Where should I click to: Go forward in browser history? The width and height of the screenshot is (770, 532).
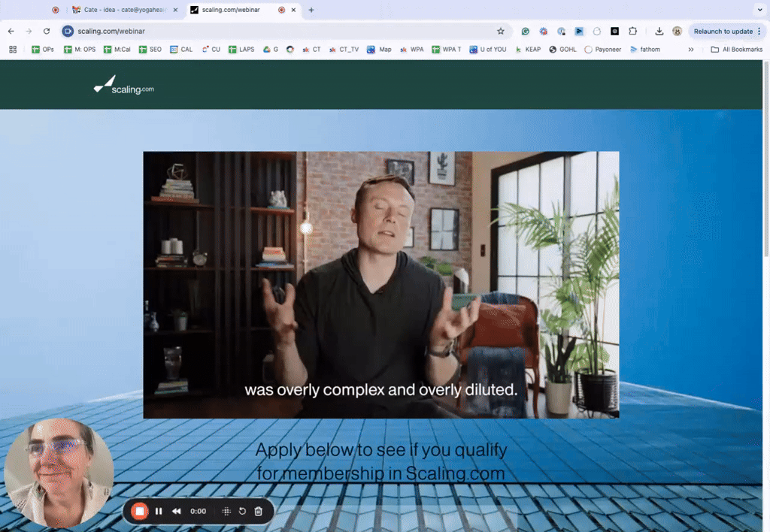point(29,31)
